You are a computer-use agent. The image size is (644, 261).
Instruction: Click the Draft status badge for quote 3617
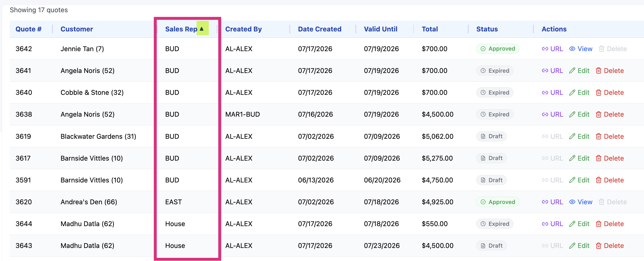pos(491,158)
